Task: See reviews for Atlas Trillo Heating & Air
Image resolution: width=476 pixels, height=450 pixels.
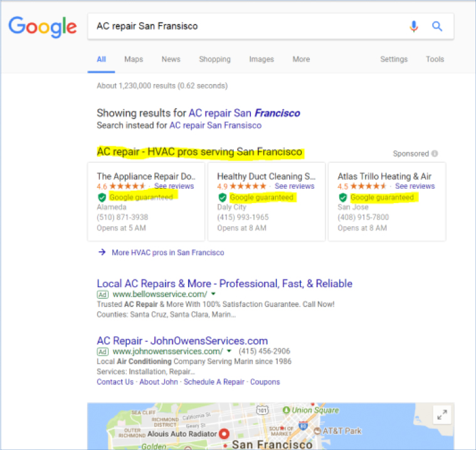Action: coord(415,186)
